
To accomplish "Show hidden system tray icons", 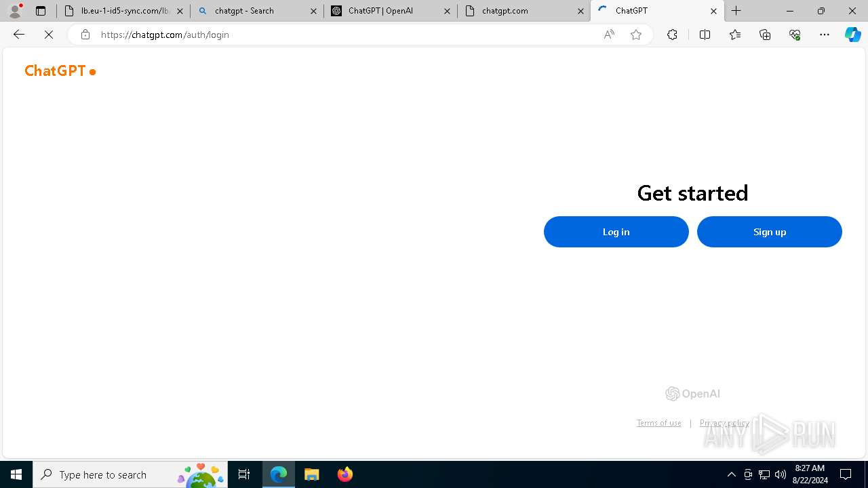I will point(731,474).
